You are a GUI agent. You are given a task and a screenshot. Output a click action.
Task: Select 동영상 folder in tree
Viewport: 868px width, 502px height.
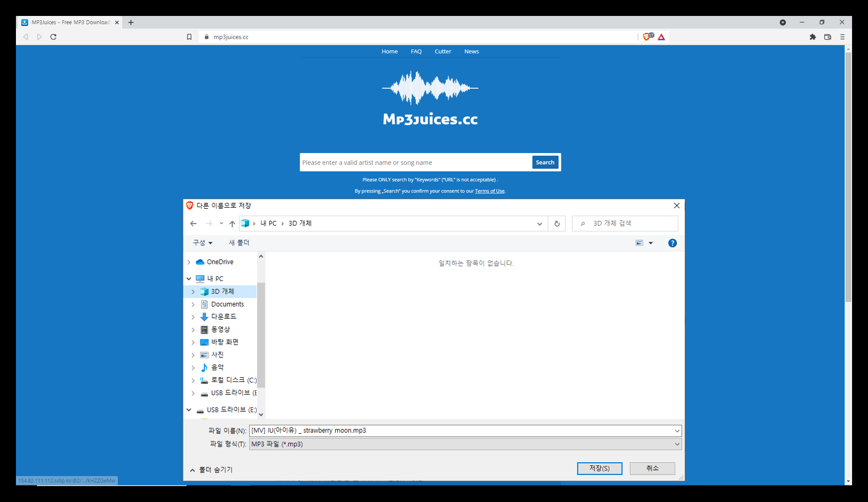point(220,329)
